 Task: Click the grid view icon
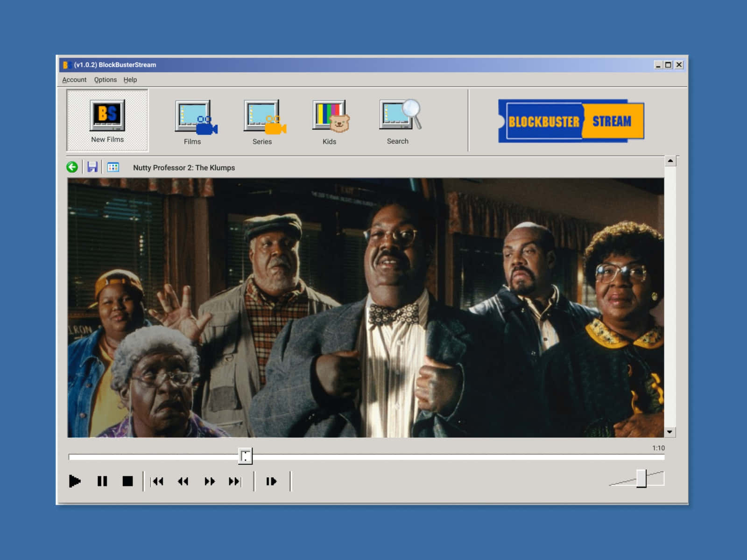(113, 167)
